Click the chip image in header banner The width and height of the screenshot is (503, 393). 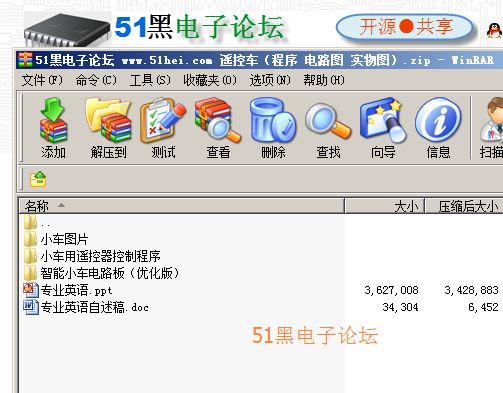click(x=67, y=30)
